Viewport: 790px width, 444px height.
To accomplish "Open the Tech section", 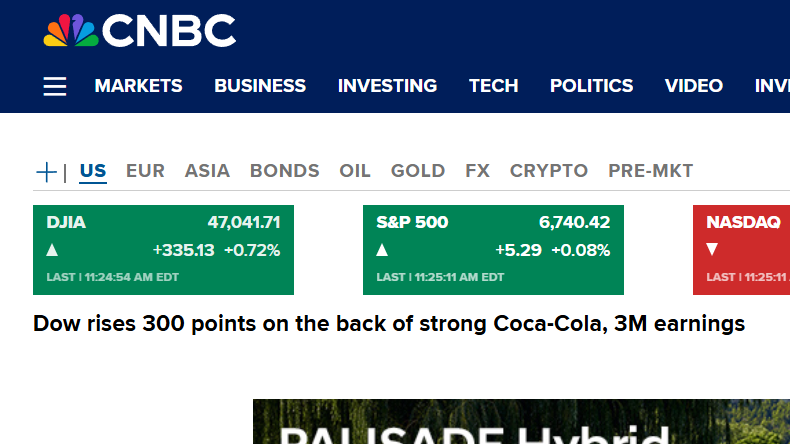I will [x=494, y=86].
